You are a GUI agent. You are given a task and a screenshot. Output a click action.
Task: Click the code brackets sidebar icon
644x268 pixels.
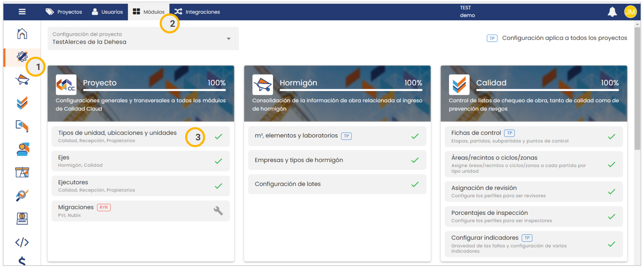click(x=22, y=242)
